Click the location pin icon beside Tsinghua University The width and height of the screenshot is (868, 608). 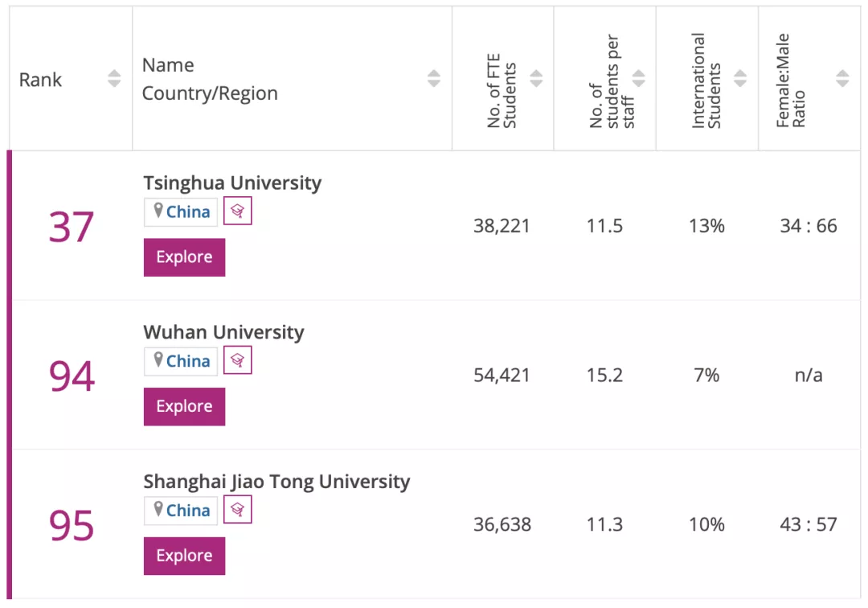(158, 212)
